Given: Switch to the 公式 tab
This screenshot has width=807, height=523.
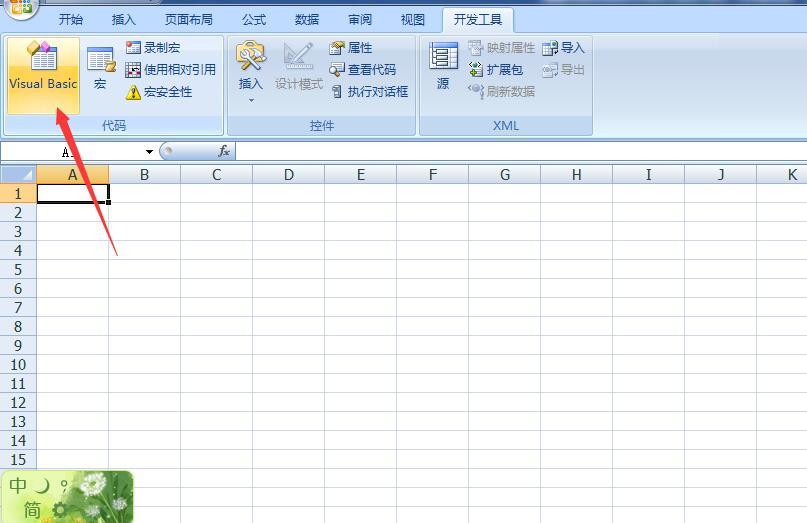Looking at the screenshot, I should point(254,20).
